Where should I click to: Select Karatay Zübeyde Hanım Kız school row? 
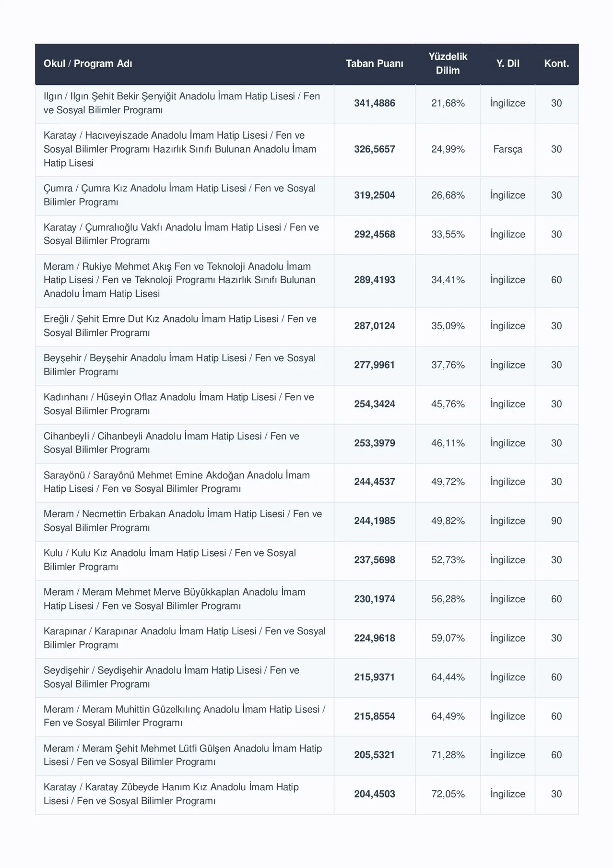pos(307,795)
